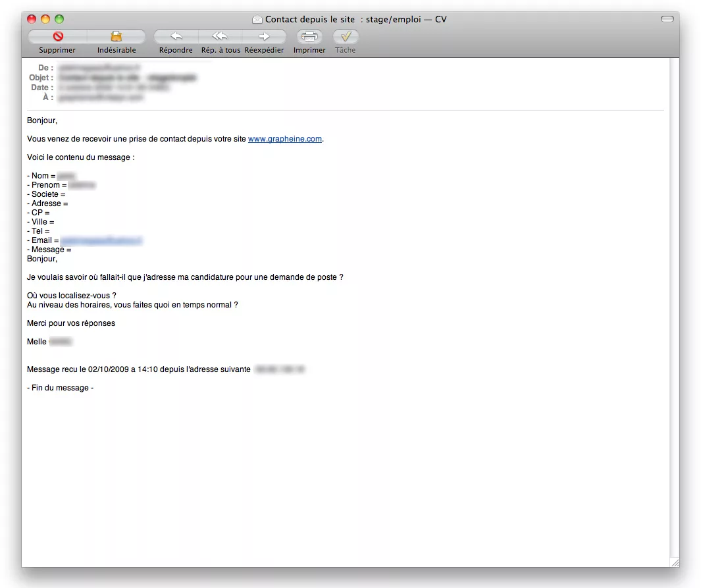This screenshot has height=588, width=701.
Task: Reply using the Répondre arrow button
Action: pyautogui.click(x=176, y=37)
